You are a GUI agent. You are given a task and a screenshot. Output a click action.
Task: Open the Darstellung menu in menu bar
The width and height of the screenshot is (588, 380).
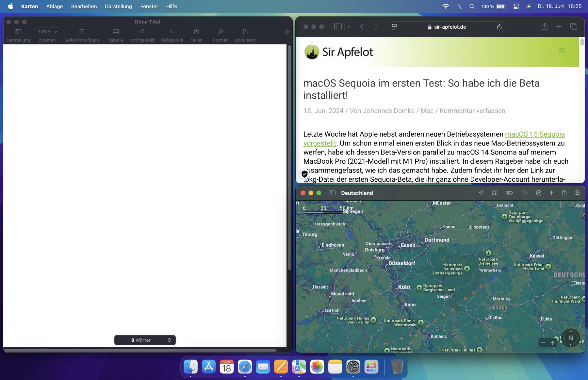(x=118, y=6)
